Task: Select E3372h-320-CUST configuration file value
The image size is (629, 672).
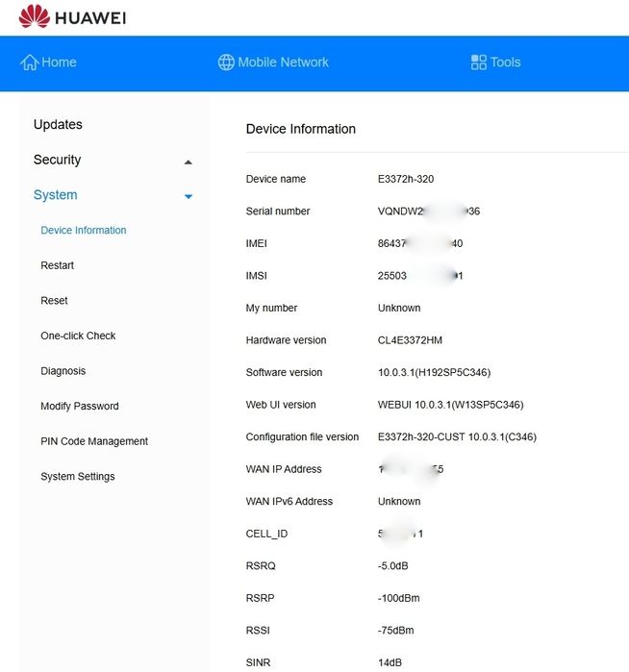Action: (457, 436)
